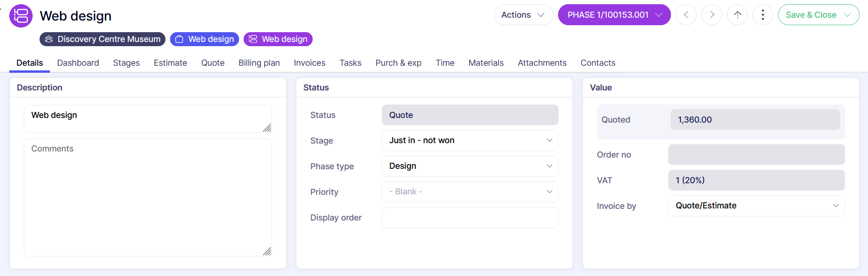Switch to the Billing plan tab
Viewport: 868px width, 276px height.
[x=259, y=63]
